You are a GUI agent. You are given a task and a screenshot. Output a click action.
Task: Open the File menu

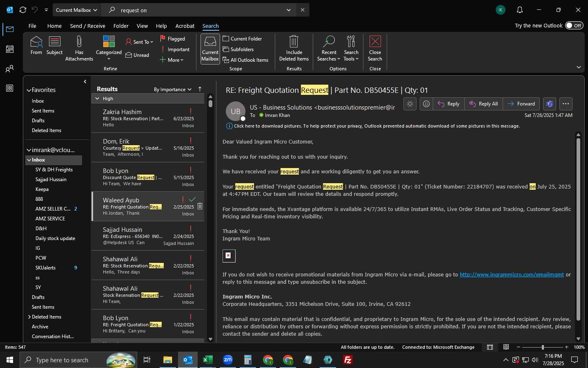click(32, 26)
